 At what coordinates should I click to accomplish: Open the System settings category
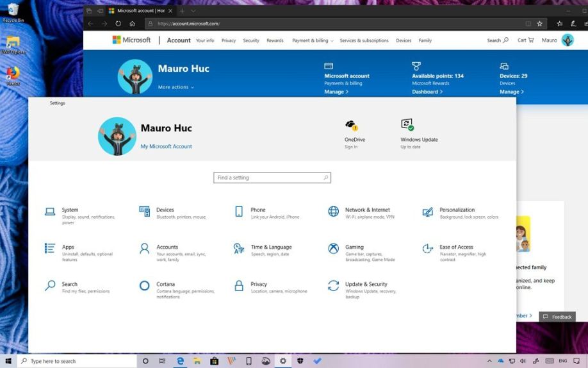(69, 210)
